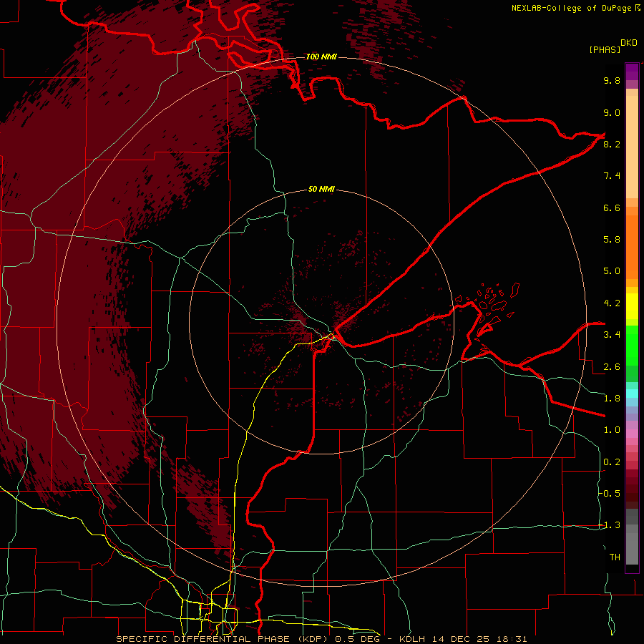Viewport: 644px width, 644px height.
Task: Click the -0.5 value on color scale
Action: (x=610, y=494)
